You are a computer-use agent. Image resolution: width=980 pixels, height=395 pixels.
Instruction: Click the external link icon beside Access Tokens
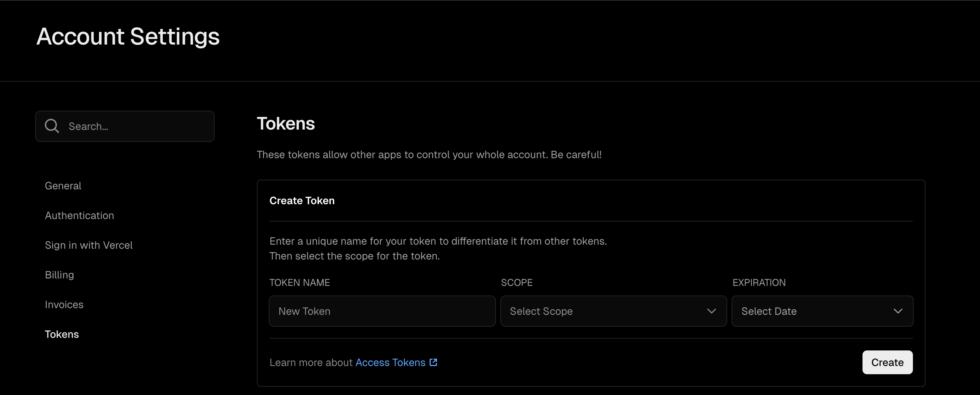tap(433, 362)
